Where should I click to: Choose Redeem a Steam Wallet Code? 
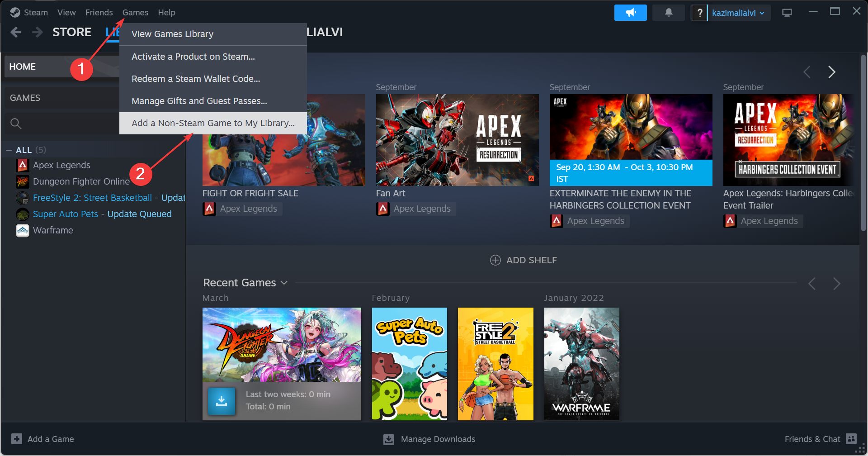click(x=213, y=79)
